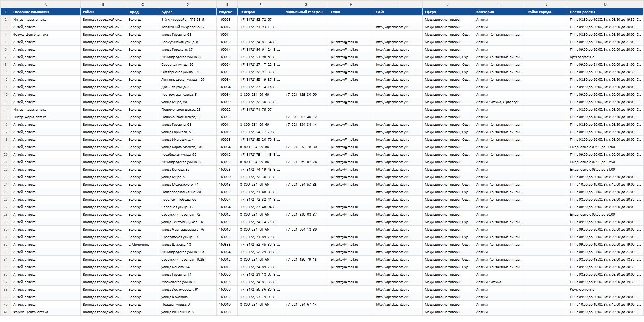Select address cell "улица Текстильщиков, 16"
Screen dimensions: 644x322
188,222
